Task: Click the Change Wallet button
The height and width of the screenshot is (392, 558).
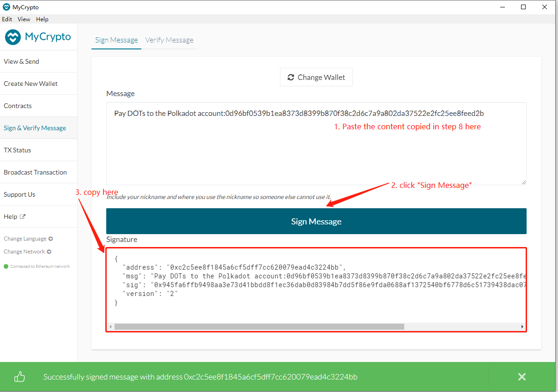Action: [x=316, y=78]
